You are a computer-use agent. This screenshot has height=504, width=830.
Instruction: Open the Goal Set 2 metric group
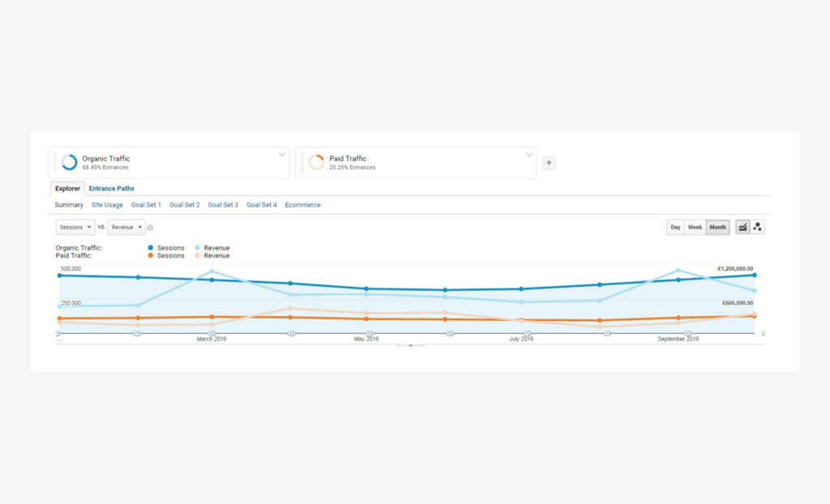coord(184,205)
